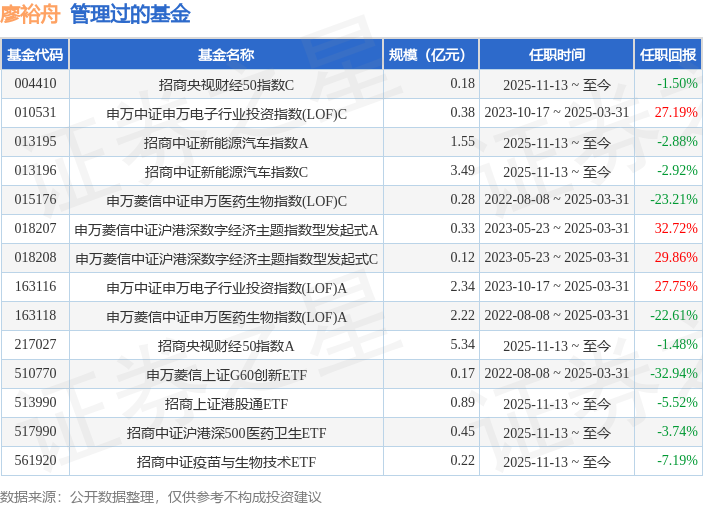Select fund code 217027
The width and height of the screenshot is (703, 506).
pyautogui.click(x=35, y=344)
